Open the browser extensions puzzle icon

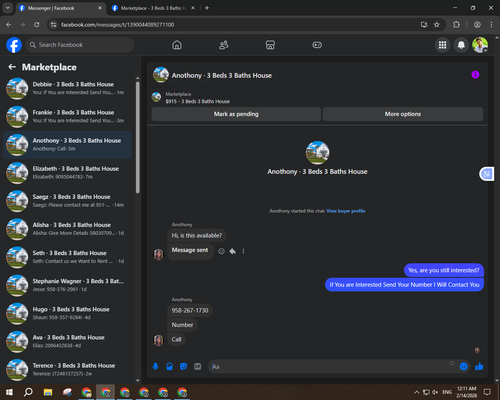(x=456, y=25)
